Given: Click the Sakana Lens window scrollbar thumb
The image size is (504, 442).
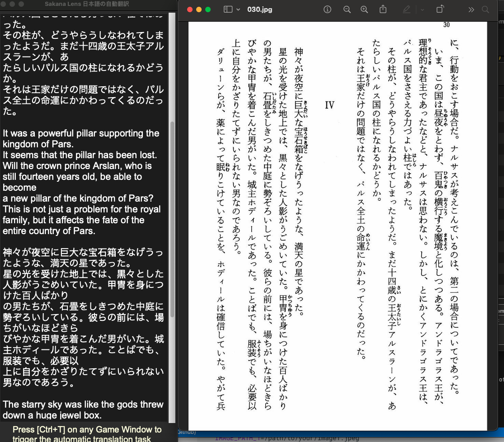Looking at the screenshot, I should [172, 220].
